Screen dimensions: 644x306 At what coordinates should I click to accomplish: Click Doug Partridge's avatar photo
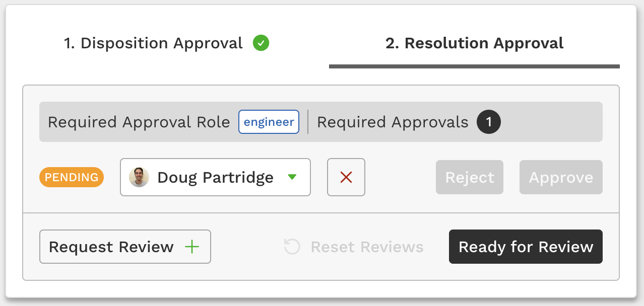tap(139, 177)
